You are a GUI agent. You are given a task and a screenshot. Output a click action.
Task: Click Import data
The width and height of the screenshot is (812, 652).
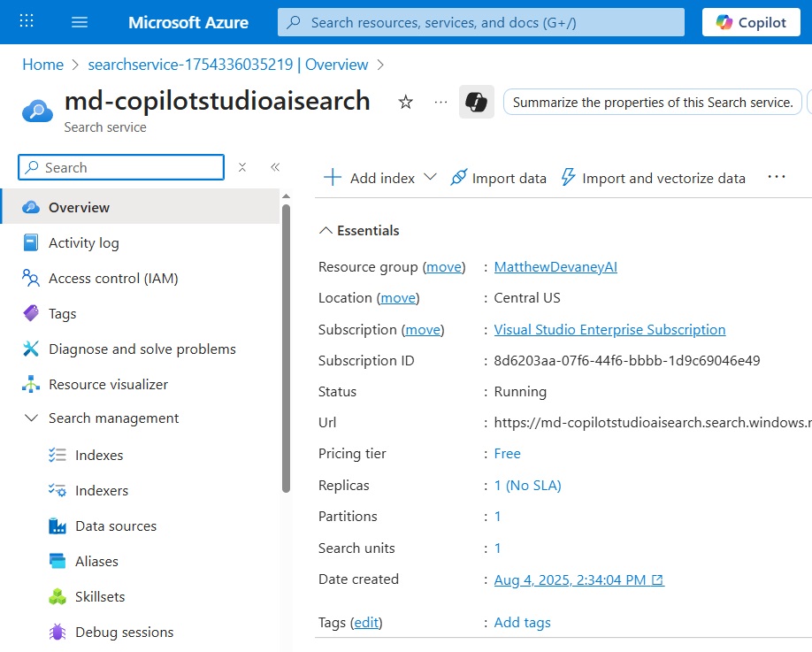(498, 178)
